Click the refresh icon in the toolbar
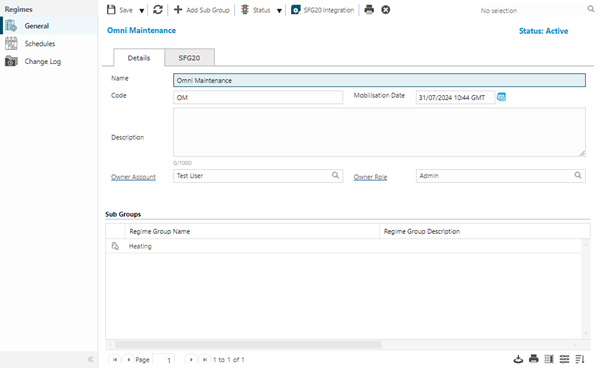 (158, 10)
